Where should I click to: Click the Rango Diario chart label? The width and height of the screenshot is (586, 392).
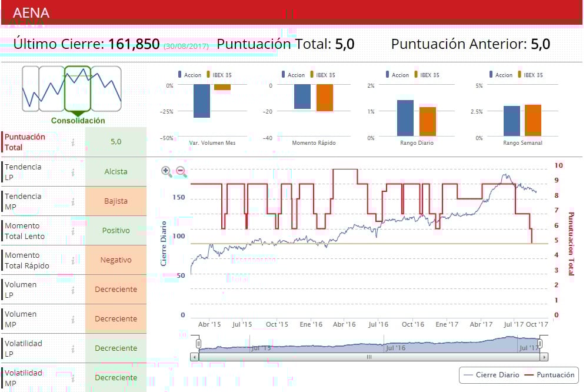(417, 143)
